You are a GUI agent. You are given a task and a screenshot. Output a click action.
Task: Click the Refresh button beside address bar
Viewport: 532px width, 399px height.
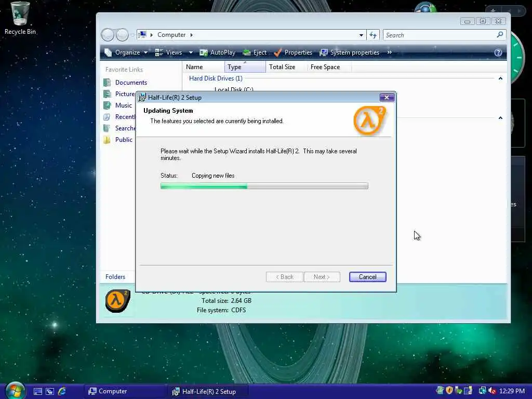pyautogui.click(x=373, y=35)
